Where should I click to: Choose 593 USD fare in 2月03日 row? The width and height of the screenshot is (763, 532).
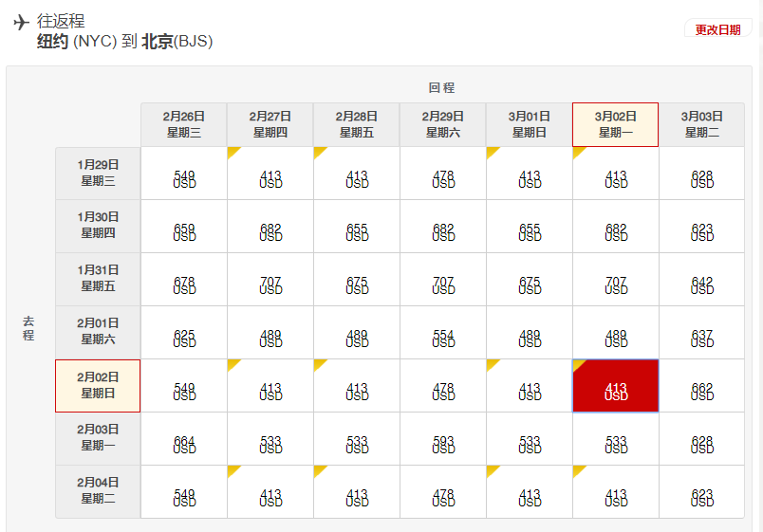pos(443,439)
